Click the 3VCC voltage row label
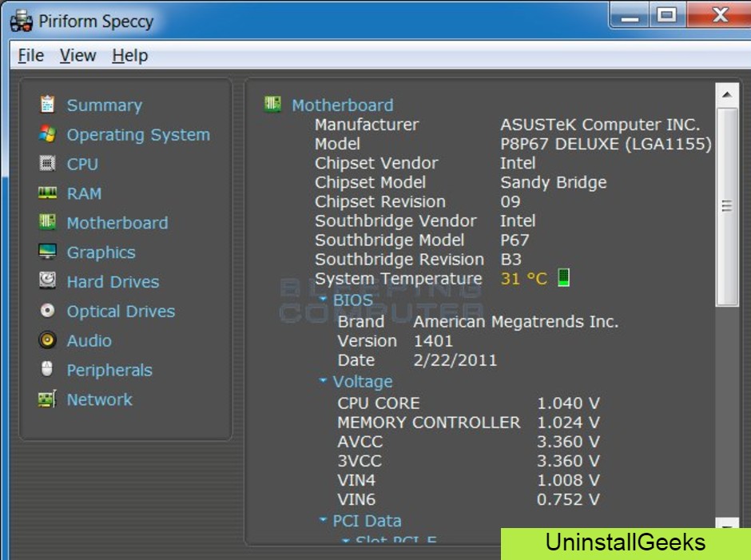Viewport: 751px width, 560px height. click(x=360, y=461)
